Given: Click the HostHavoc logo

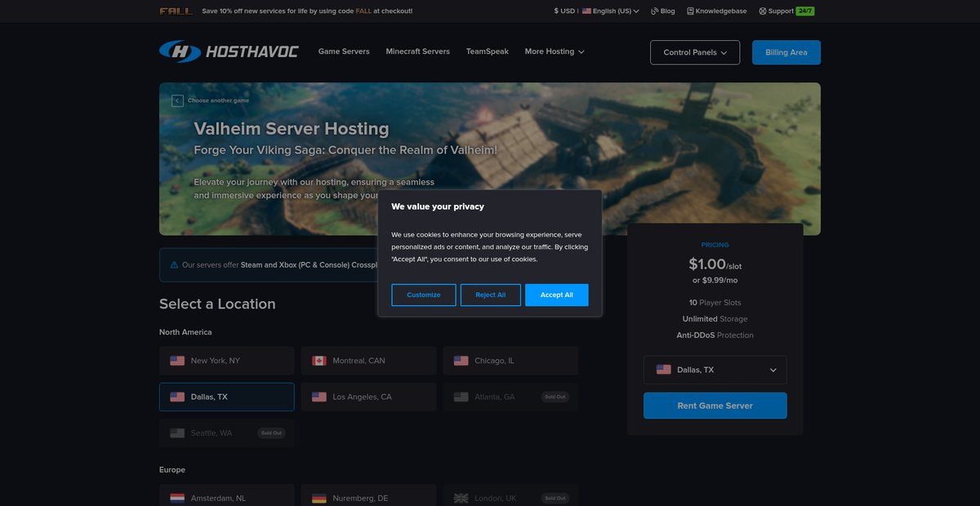Looking at the screenshot, I should (x=229, y=51).
